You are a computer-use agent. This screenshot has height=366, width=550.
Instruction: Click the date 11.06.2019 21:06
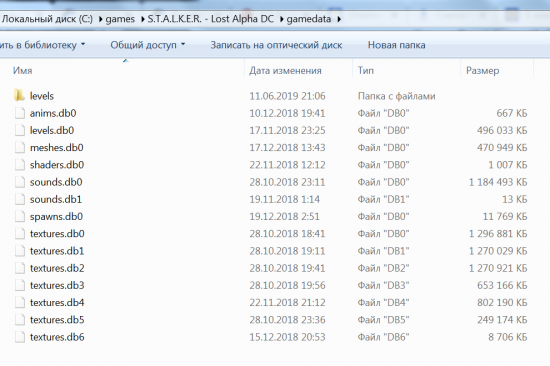287,96
